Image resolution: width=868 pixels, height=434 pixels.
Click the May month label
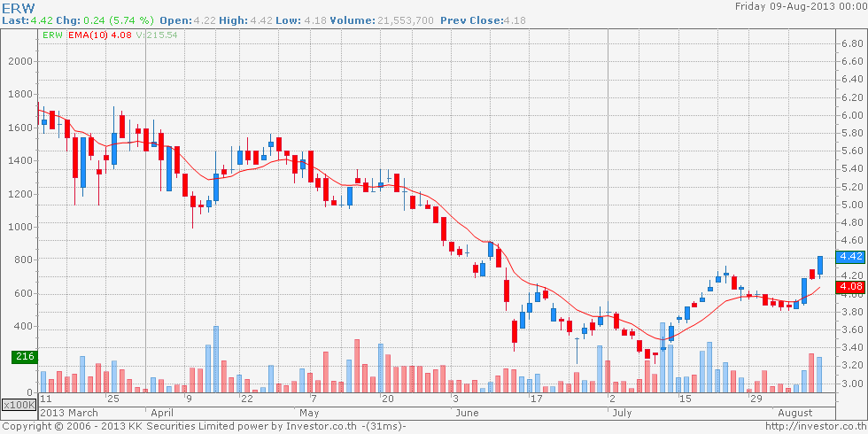[x=309, y=413]
